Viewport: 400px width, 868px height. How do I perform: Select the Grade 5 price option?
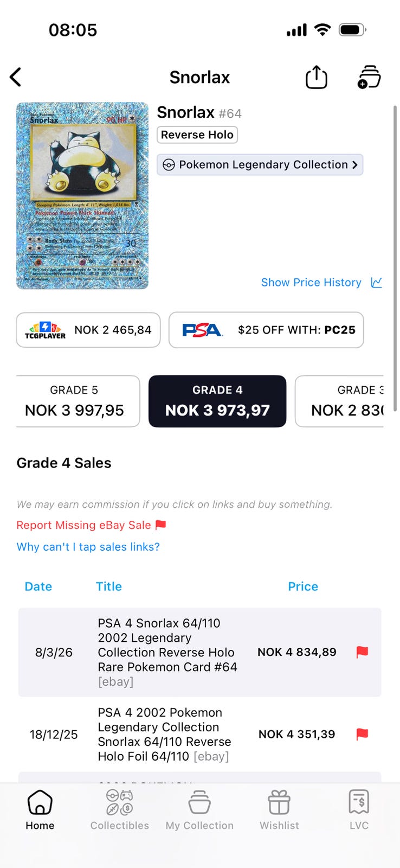click(76, 401)
